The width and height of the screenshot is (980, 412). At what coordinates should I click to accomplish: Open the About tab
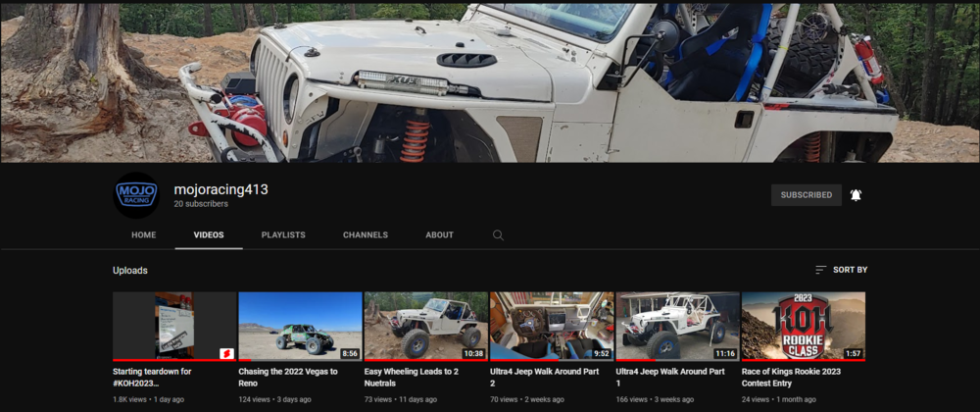click(439, 235)
